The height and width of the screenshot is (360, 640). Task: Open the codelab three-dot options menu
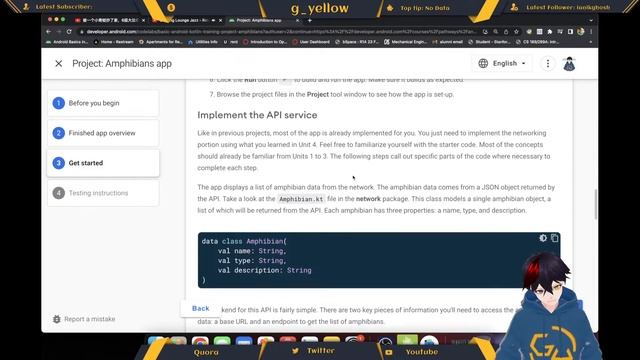[548, 63]
